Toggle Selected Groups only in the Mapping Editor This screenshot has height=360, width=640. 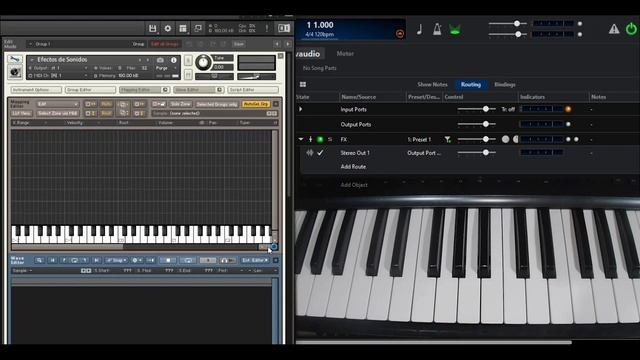[x=216, y=104]
